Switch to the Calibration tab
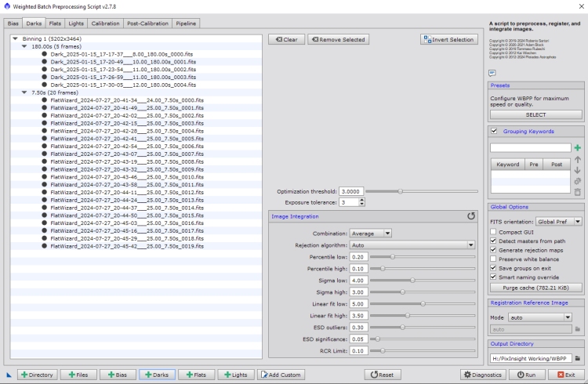Image resolution: width=588 pixels, height=384 pixels. click(x=105, y=24)
